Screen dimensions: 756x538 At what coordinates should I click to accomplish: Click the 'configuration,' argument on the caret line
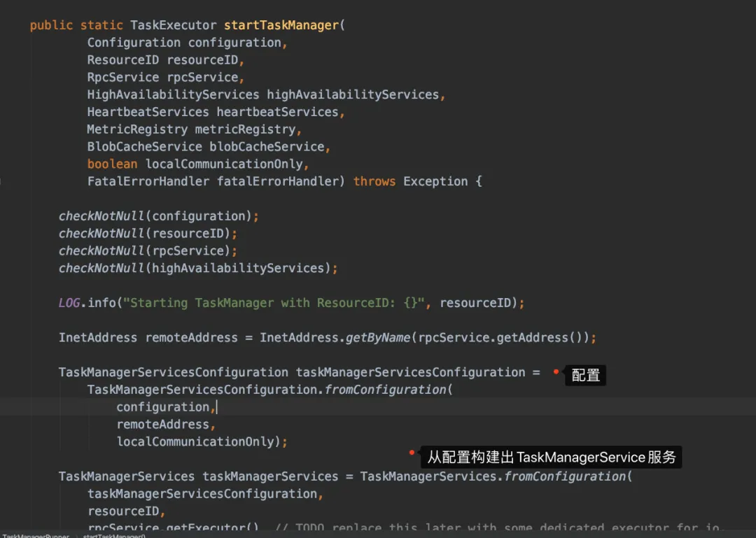click(166, 407)
